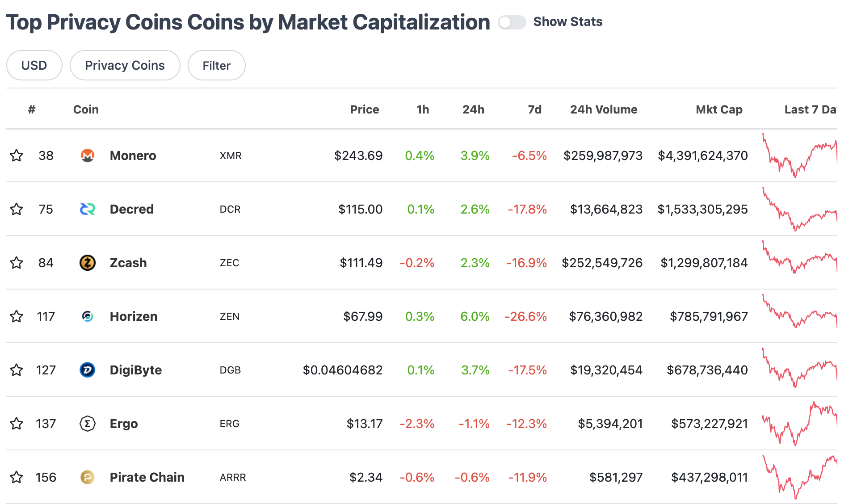This screenshot has height=504, width=857.
Task: Open the Pirate Chain coin page
Action: click(x=147, y=477)
